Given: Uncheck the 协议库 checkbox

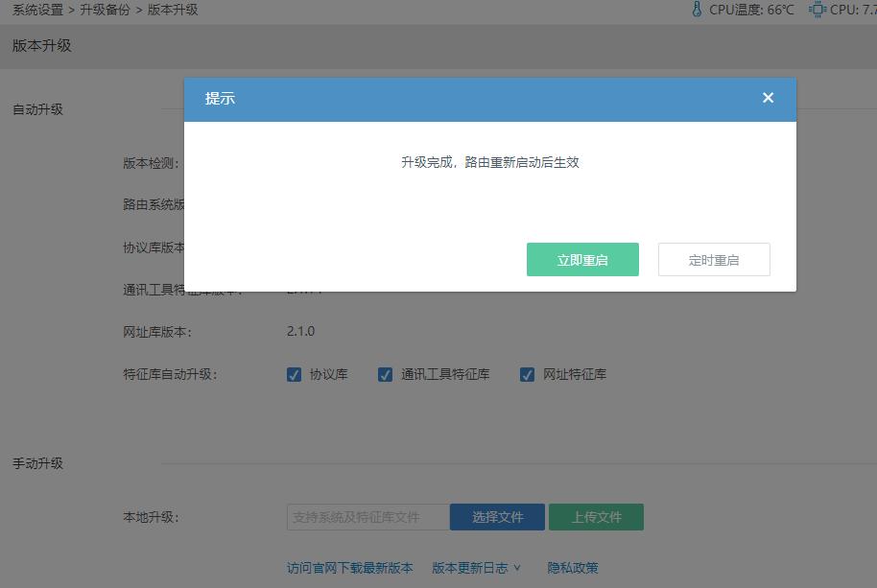Looking at the screenshot, I should tap(295, 374).
